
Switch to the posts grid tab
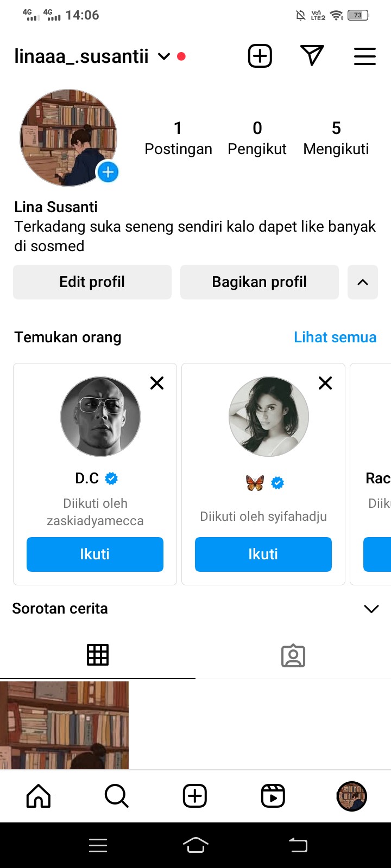[98, 655]
